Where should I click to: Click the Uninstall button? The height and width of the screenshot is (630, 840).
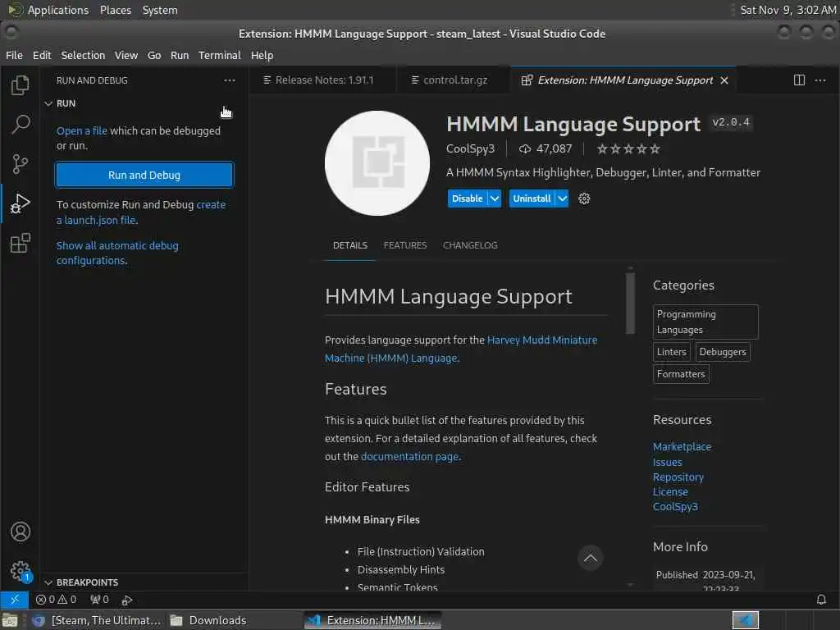(532, 199)
